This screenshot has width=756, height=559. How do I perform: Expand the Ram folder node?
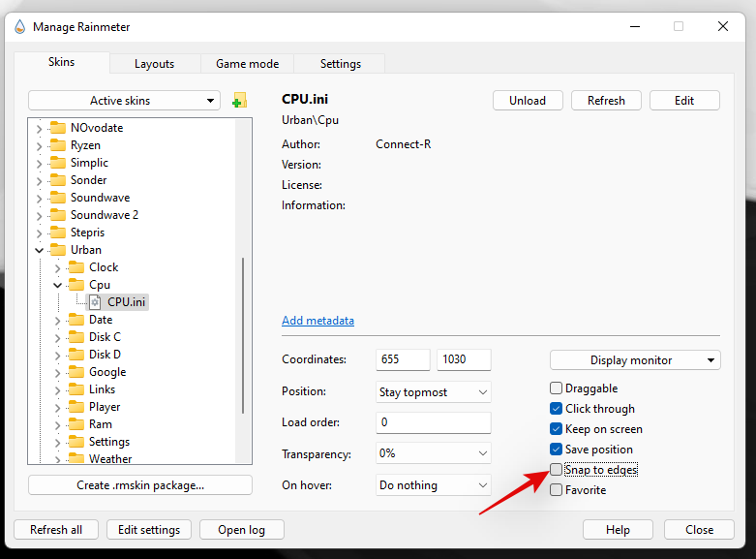(x=58, y=424)
